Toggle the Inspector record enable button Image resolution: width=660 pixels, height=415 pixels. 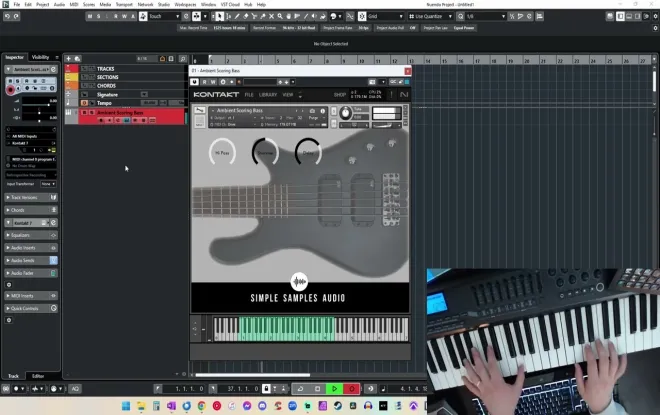coord(11,89)
